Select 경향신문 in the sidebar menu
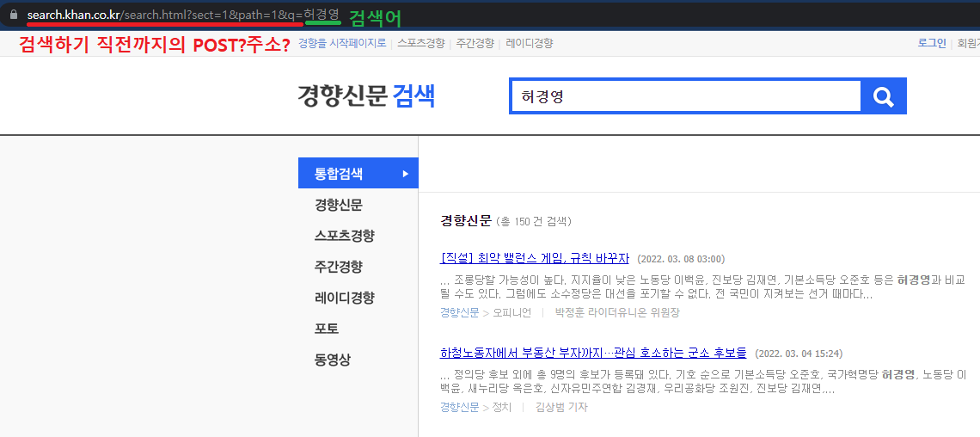 (339, 205)
